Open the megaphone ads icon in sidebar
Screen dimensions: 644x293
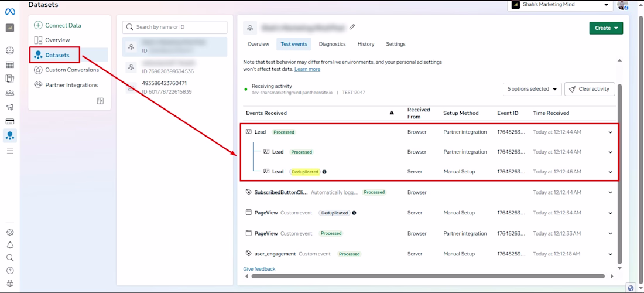[x=10, y=107]
